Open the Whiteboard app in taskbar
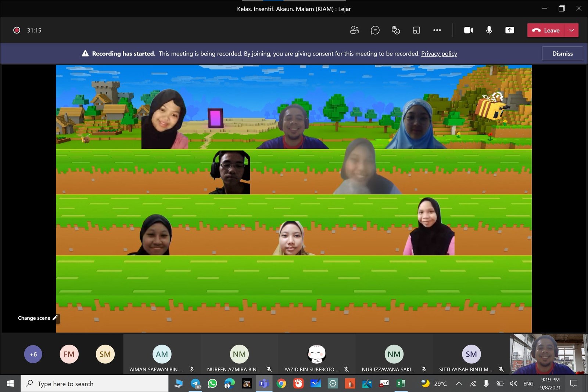The height and width of the screenshot is (392, 588). (x=315, y=384)
